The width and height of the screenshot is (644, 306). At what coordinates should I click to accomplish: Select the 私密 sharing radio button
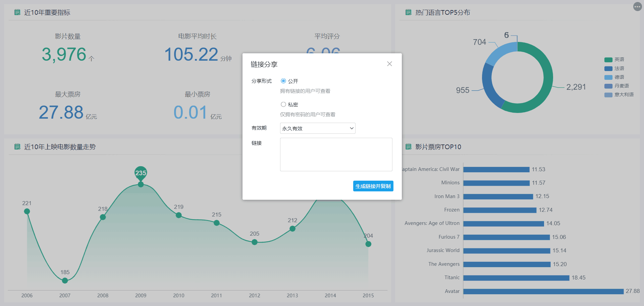(x=283, y=105)
